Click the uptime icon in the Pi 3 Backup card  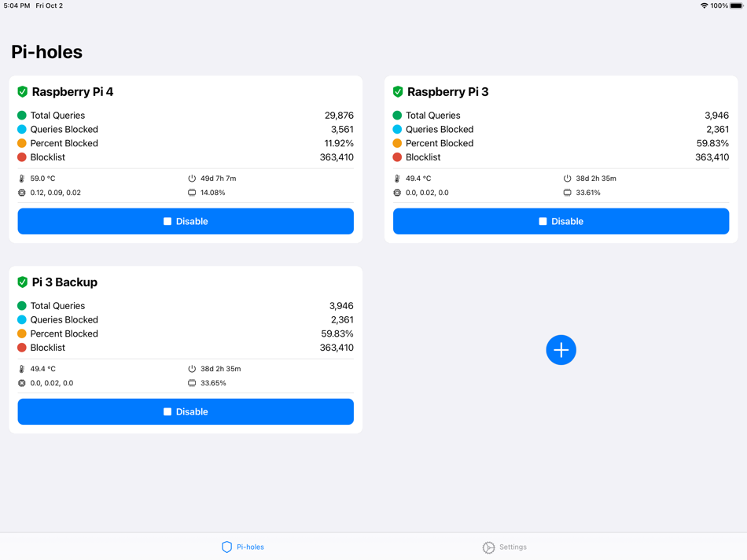click(192, 369)
